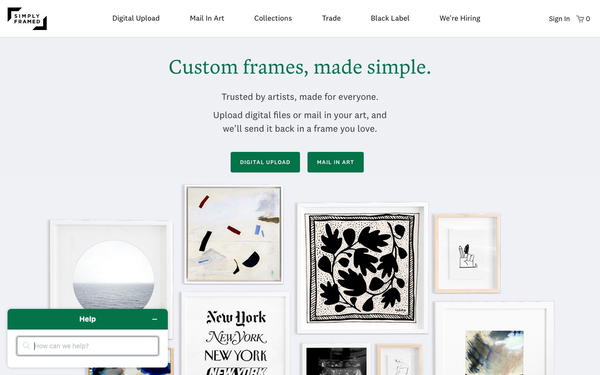Viewport: 600px width, 375px height.
Task: Select the black leaf pattern framed artwork
Action: pyautogui.click(x=362, y=268)
